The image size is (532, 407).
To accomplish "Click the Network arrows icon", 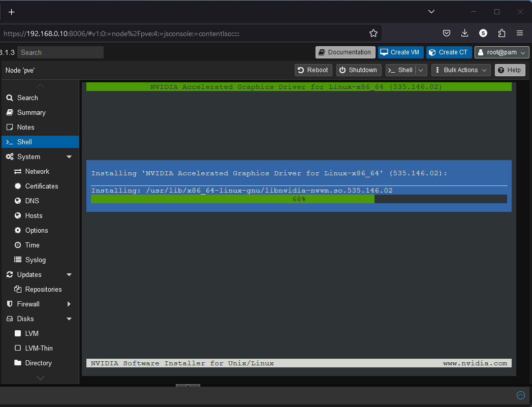I will click(18, 172).
